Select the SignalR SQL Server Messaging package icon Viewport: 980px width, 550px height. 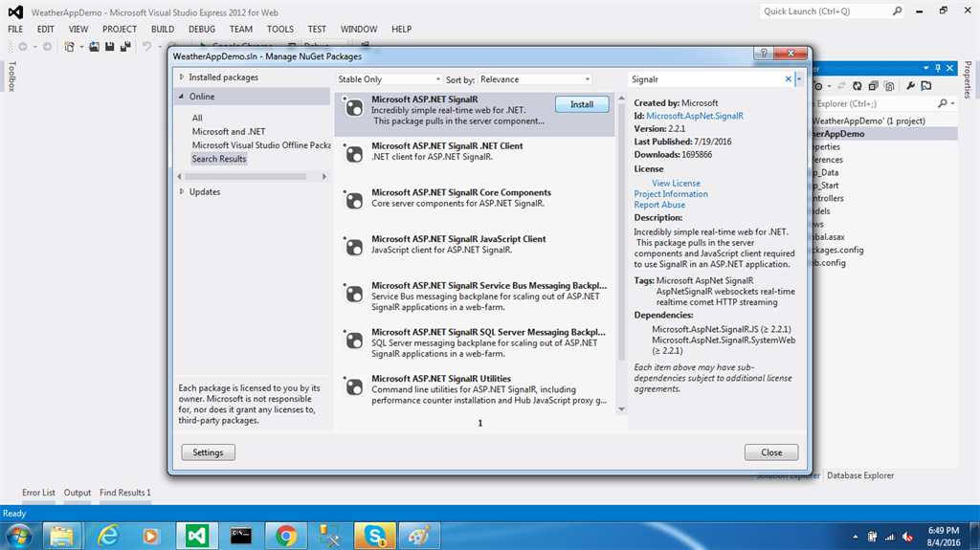point(354,340)
